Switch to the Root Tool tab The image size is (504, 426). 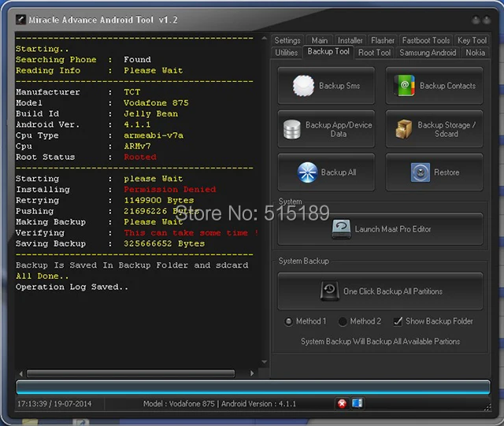[x=375, y=53]
